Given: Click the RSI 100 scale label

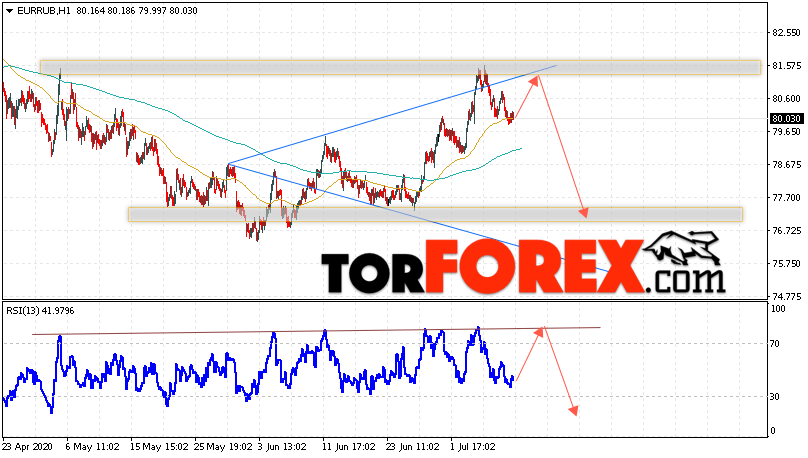Looking at the screenshot, I should (778, 309).
